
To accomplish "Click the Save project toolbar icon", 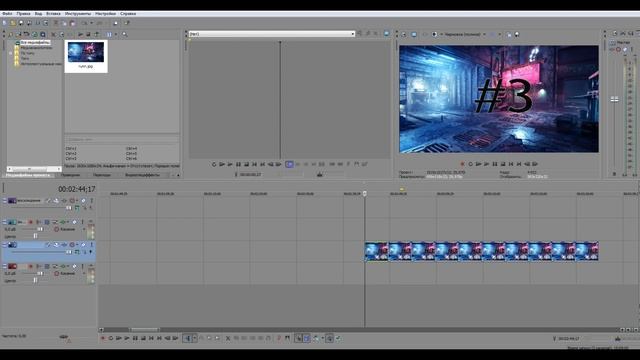I will (21, 23).
